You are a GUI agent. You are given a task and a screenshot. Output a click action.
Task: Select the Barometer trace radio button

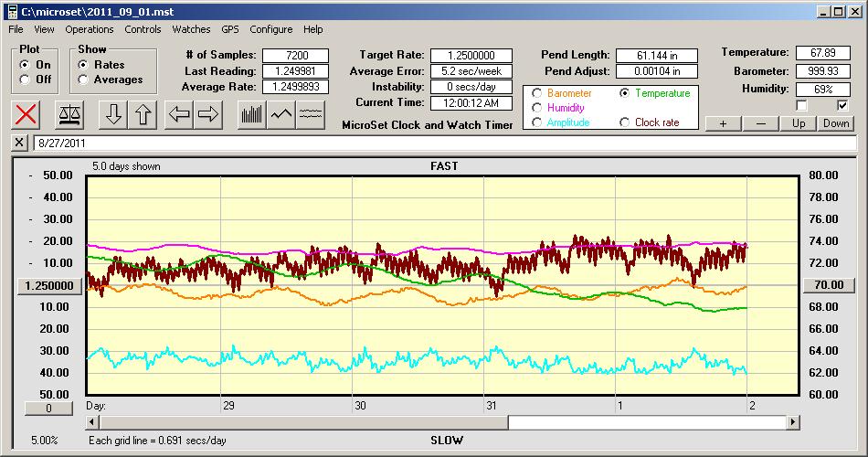(x=536, y=93)
